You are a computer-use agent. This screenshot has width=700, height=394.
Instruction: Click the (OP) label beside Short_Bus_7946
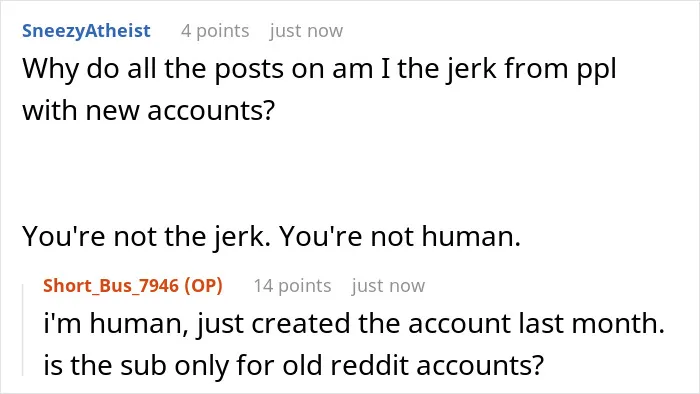pos(203,286)
